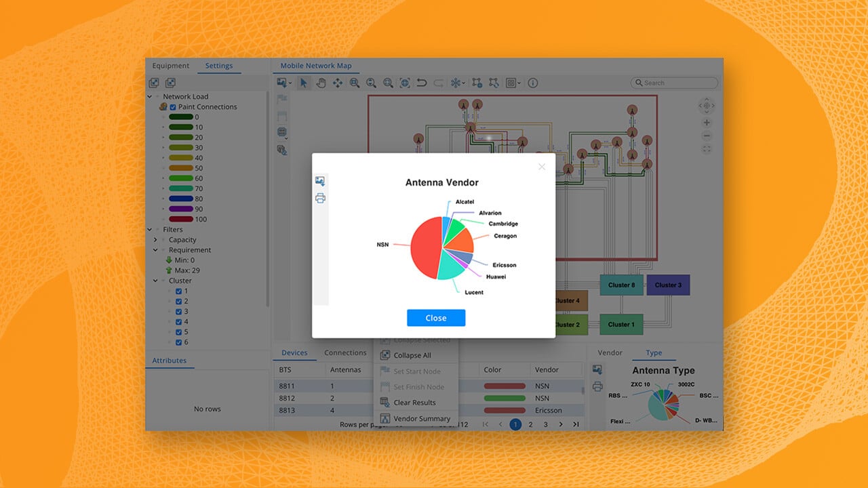
Task: Click the expand all icon in Settings panel
Action: pos(154,83)
